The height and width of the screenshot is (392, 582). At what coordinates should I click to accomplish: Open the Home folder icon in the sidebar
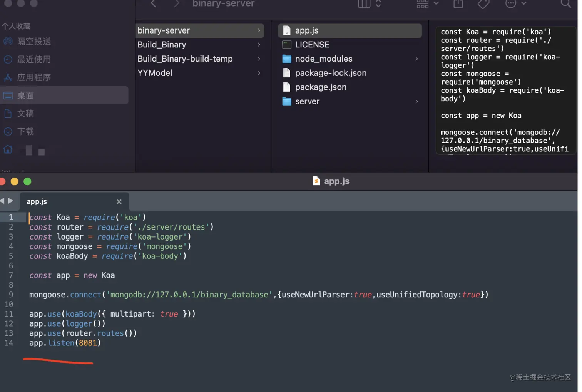point(8,149)
